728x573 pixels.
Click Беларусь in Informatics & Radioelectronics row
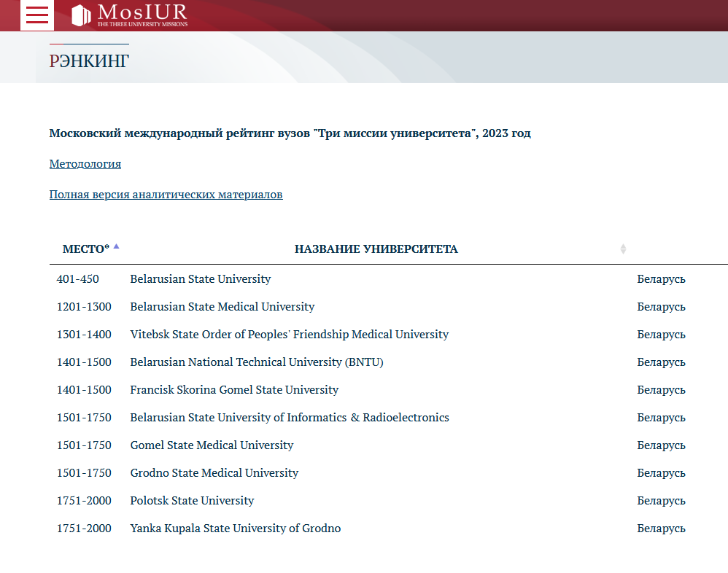661,418
